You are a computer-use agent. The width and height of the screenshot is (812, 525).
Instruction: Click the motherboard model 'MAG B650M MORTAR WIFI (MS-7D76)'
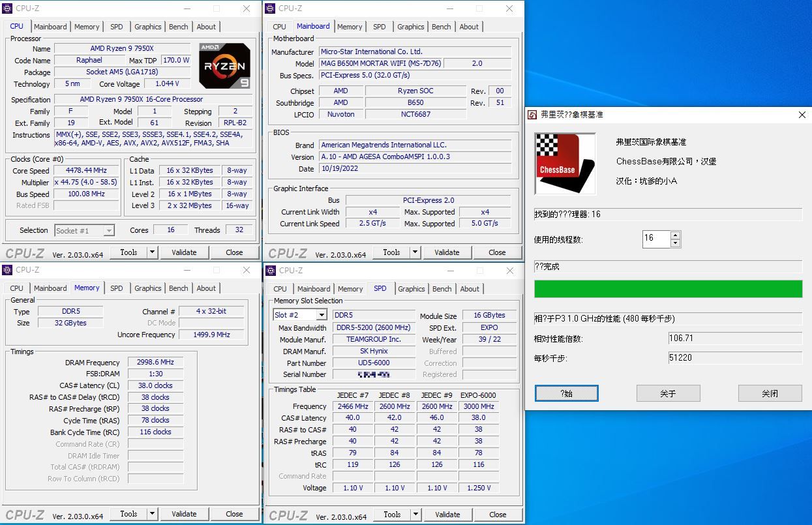tap(381, 63)
